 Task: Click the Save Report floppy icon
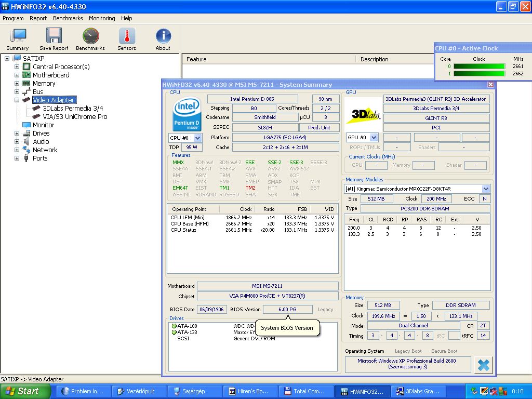tap(54, 39)
